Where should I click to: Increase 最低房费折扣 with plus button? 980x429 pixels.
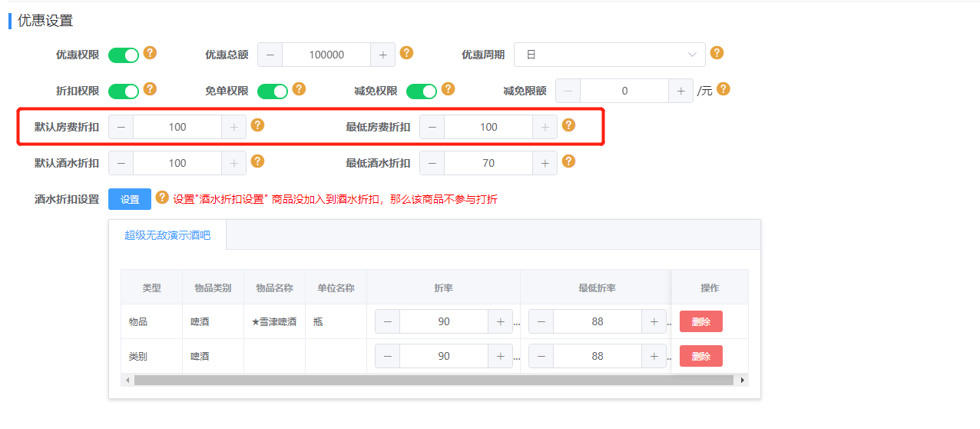pos(545,127)
